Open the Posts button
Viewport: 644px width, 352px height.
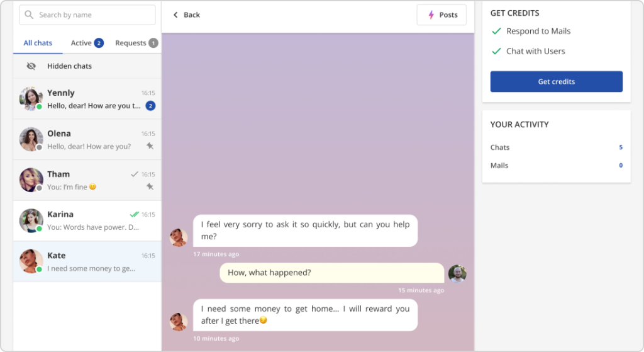(441, 15)
